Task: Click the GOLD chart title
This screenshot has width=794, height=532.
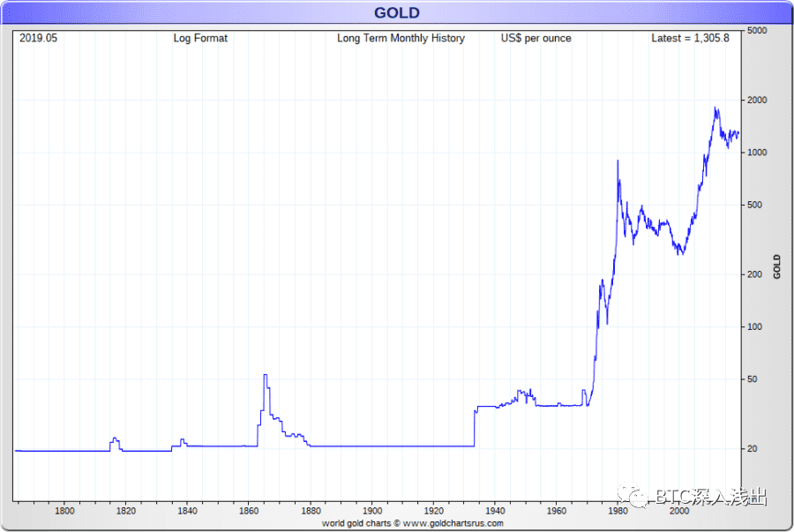Action: point(396,12)
